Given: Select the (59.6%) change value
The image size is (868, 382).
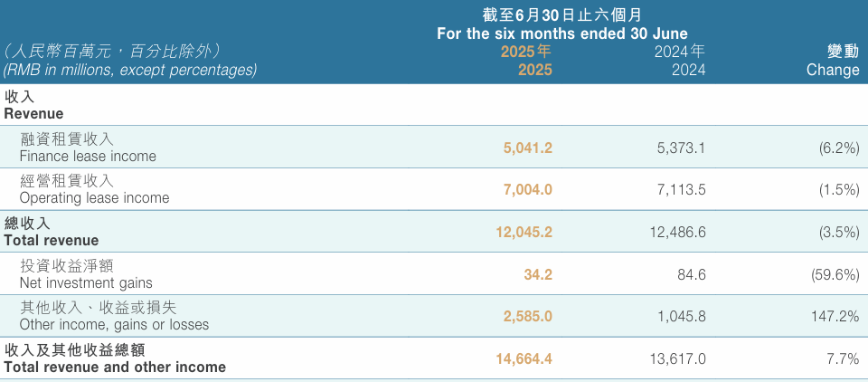Looking at the screenshot, I should pyautogui.click(x=835, y=274).
